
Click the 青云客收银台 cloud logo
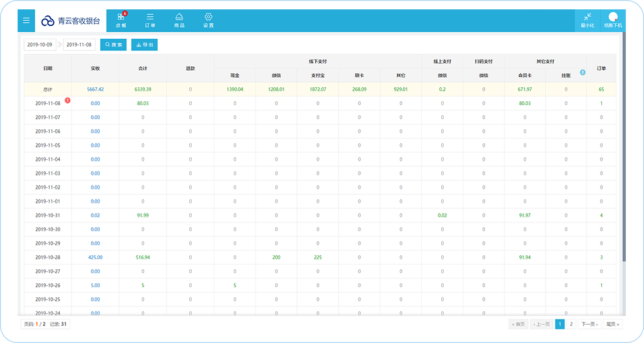pos(47,21)
